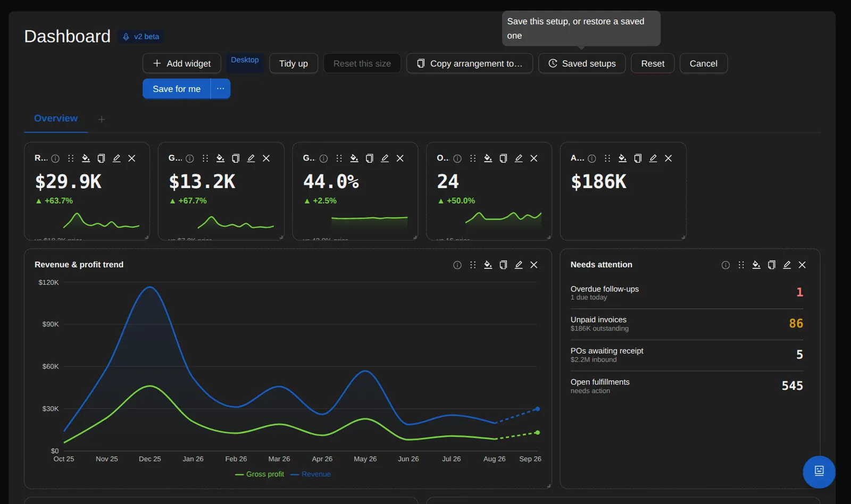Open the Copy arrangement to… menu
The height and width of the screenshot is (504, 851).
coord(470,63)
